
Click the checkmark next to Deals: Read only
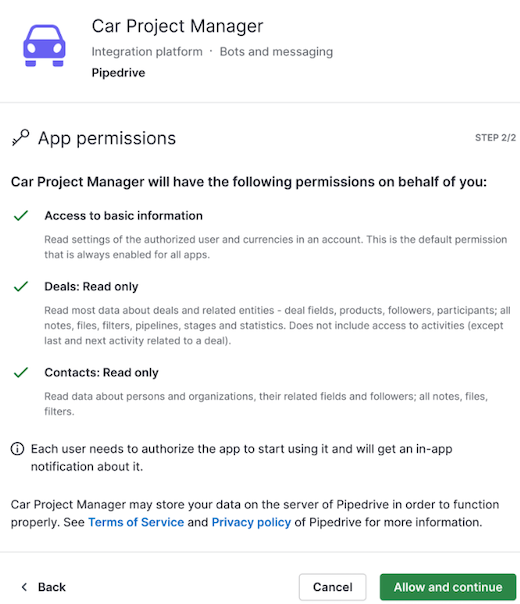point(21,286)
